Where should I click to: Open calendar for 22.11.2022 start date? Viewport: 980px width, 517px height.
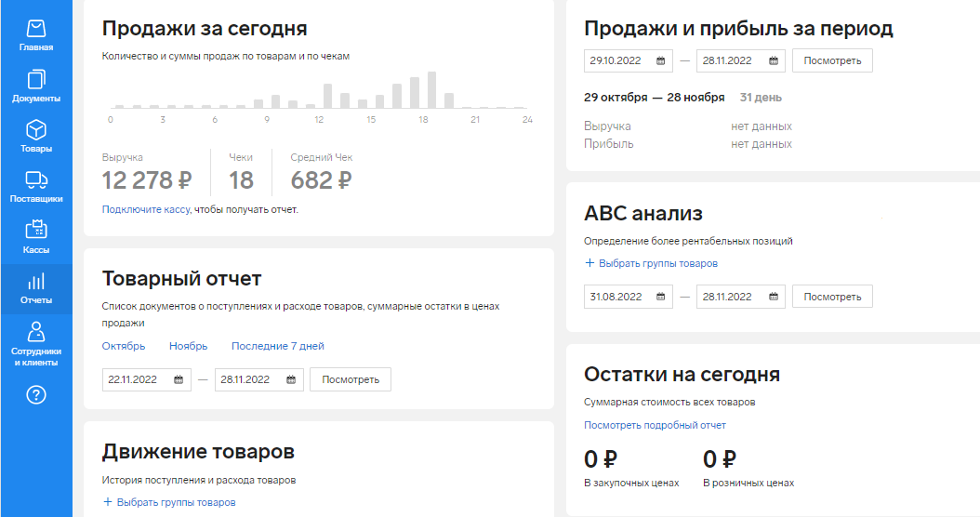[179, 379]
